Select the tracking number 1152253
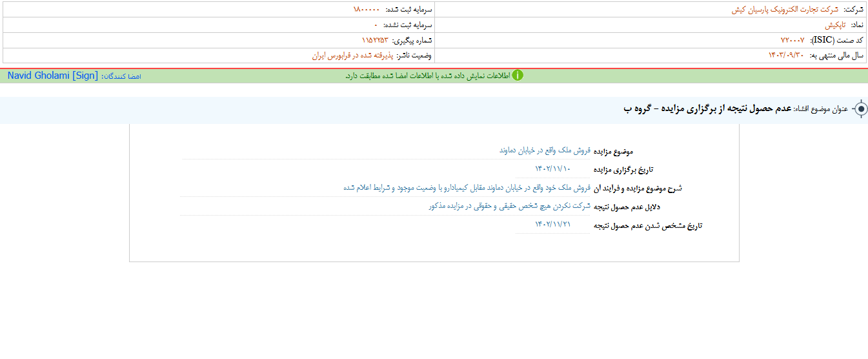Image resolution: width=868 pixels, height=359 pixels. 375,40
